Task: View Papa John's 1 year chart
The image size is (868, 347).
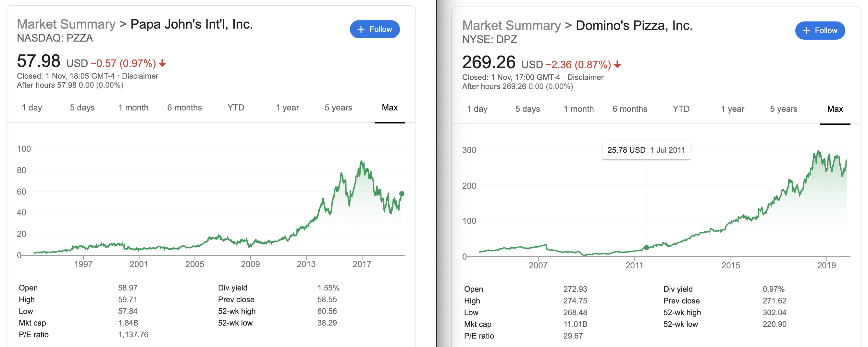Action: [x=287, y=108]
